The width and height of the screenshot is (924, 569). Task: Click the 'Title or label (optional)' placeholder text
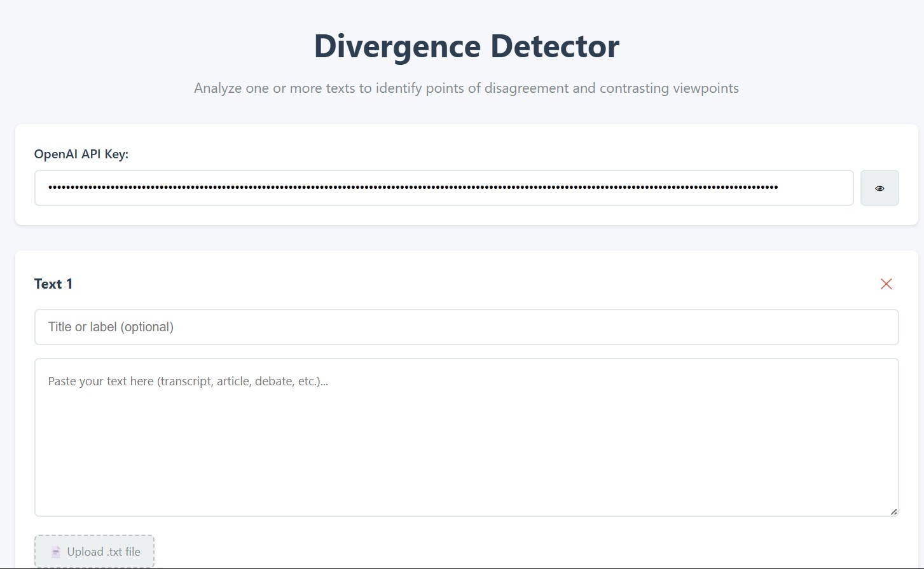point(111,327)
